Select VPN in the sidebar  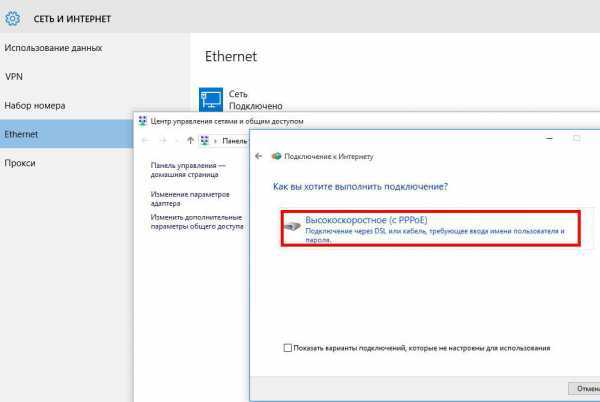[14, 76]
